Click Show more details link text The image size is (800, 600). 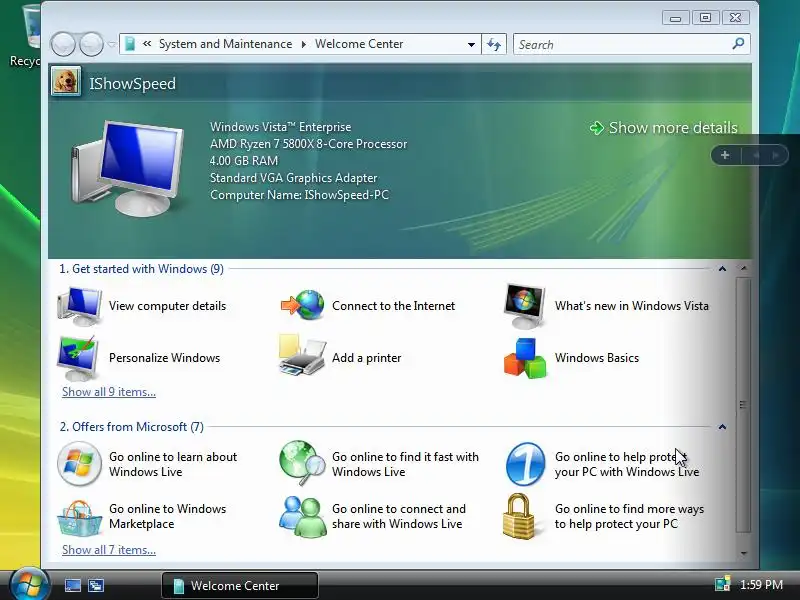pyautogui.click(x=673, y=128)
